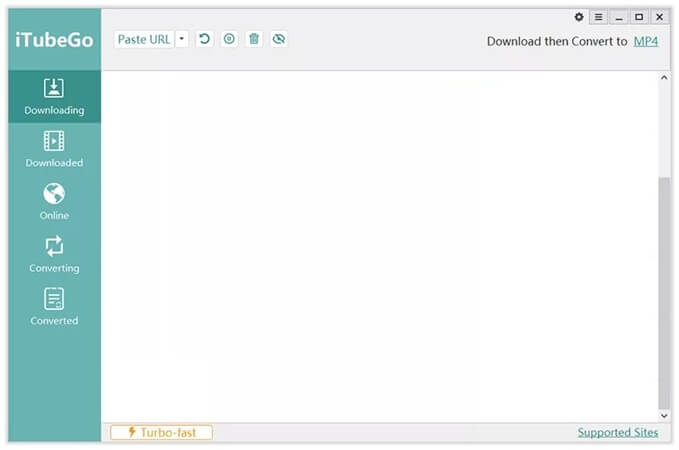Click the vertical scrollbar thumb

(664, 290)
